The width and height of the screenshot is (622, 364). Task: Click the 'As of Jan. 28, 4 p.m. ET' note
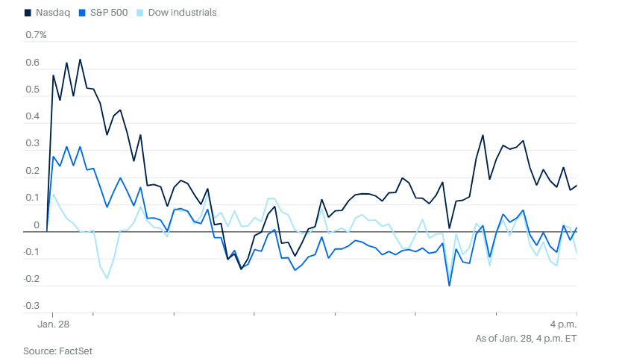[x=526, y=338]
